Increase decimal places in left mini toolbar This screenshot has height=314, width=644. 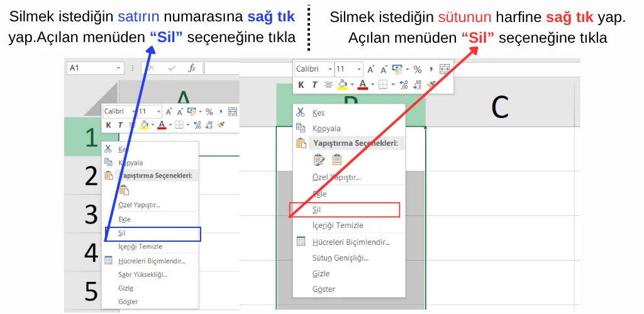[197, 125]
